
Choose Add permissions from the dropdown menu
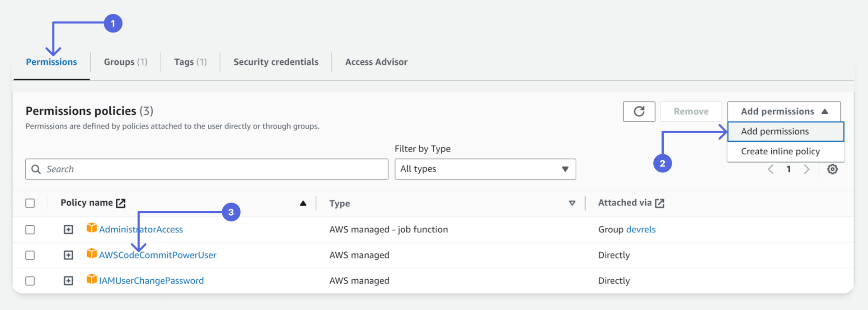(x=786, y=131)
